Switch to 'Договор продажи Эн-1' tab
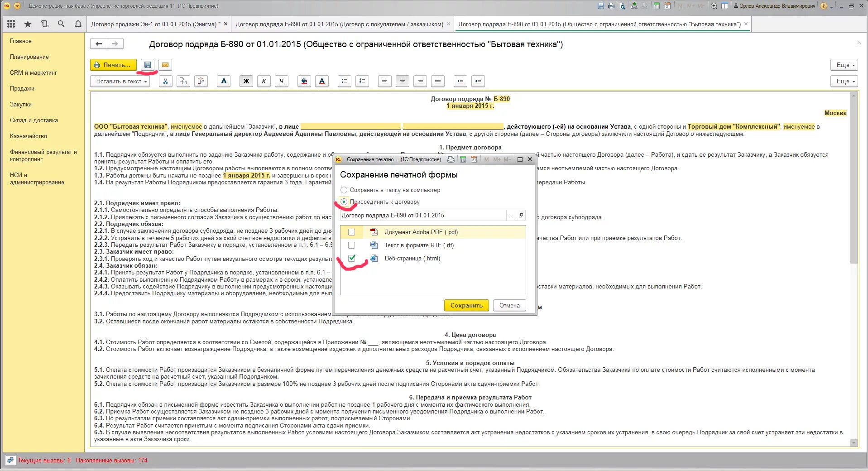This screenshot has width=868, height=471. (x=156, y=24)
